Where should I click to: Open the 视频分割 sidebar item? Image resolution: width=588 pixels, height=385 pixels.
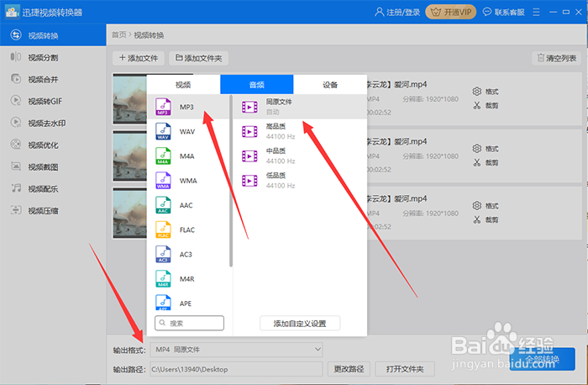(x=53, y=57)
